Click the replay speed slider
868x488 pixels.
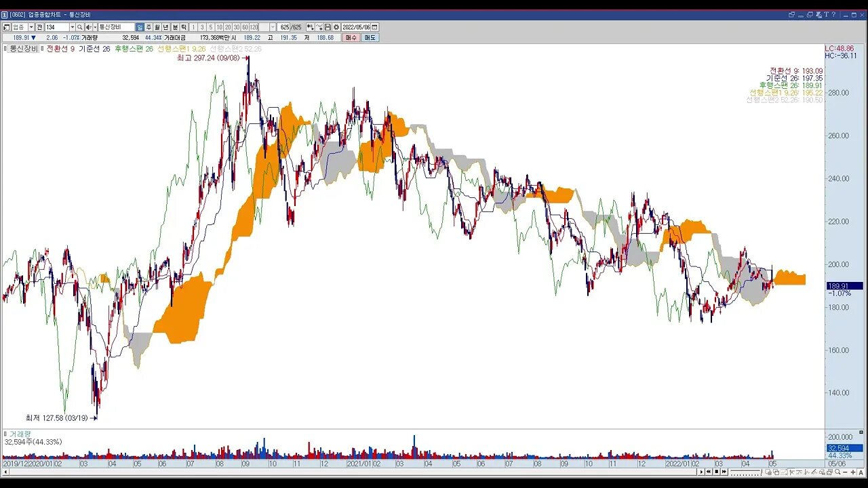point(746,472)
